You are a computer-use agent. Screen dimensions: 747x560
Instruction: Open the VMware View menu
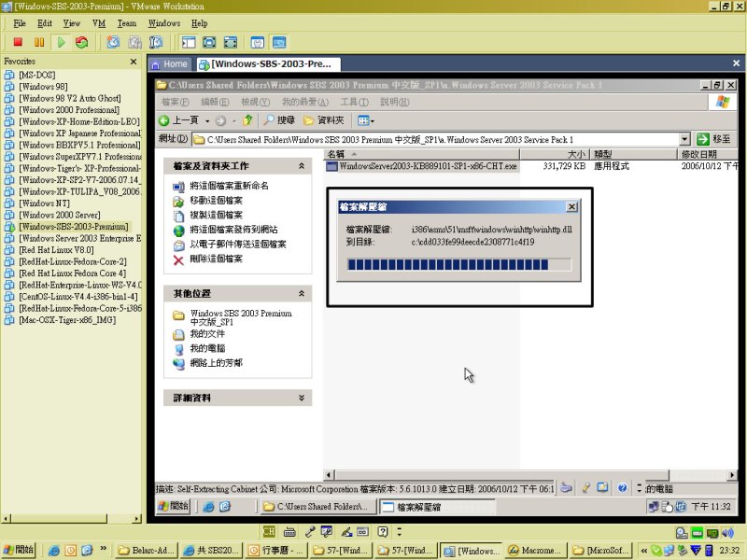(72, 23)
